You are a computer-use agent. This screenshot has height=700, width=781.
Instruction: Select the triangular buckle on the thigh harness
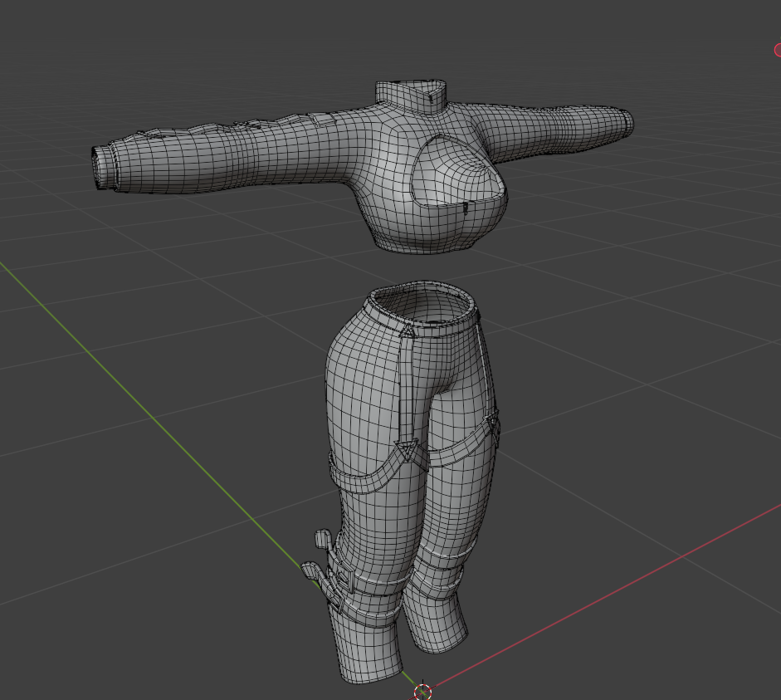pos(406,449)
